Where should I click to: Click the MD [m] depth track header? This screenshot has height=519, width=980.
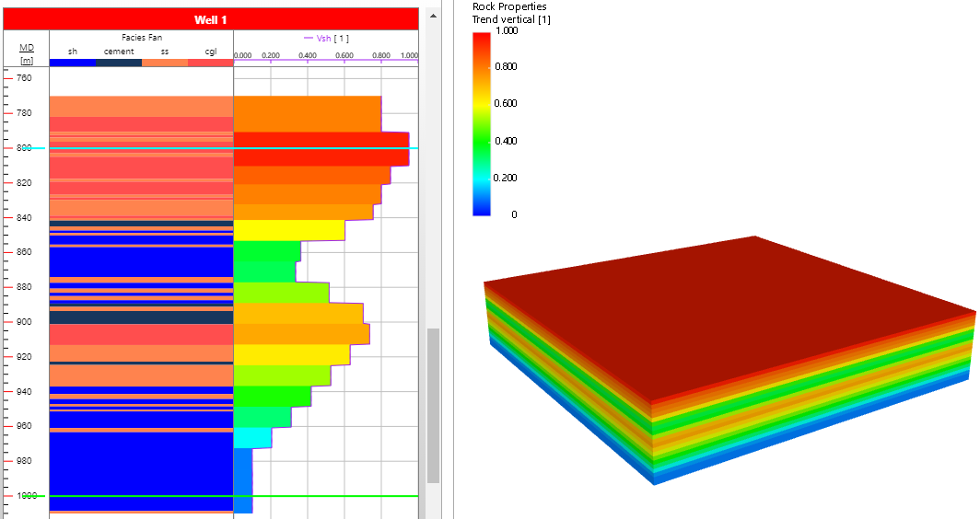(27, 52)
